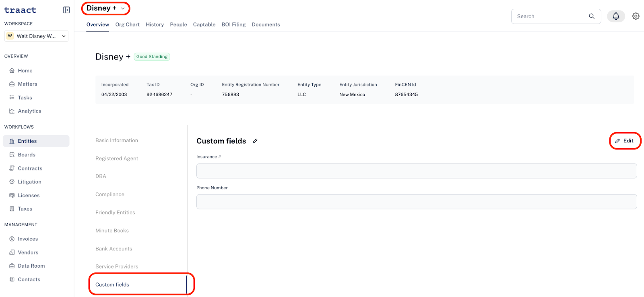Go to Home in sidebar
Viewport: 644px width, 297px height.
coord(36,71)
